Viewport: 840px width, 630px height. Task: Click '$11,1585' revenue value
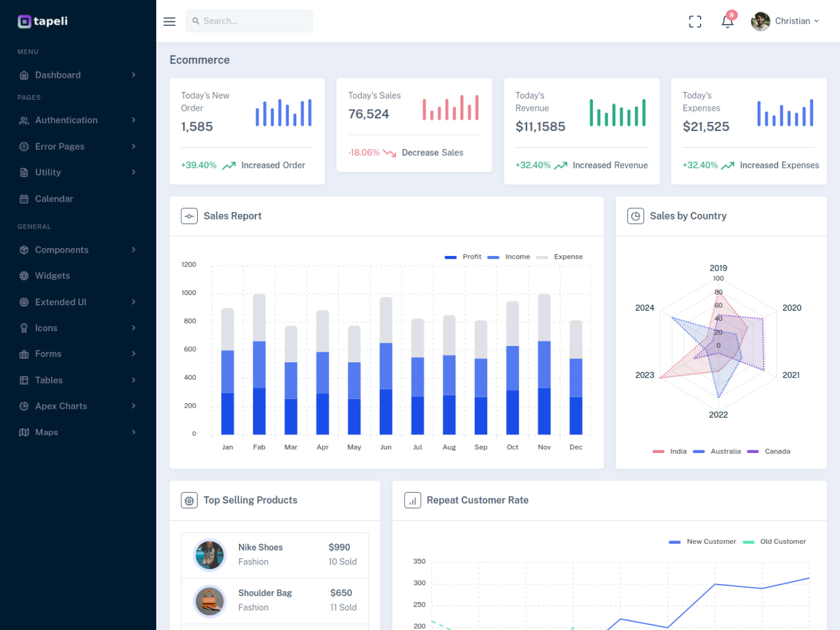click(540, 127)
